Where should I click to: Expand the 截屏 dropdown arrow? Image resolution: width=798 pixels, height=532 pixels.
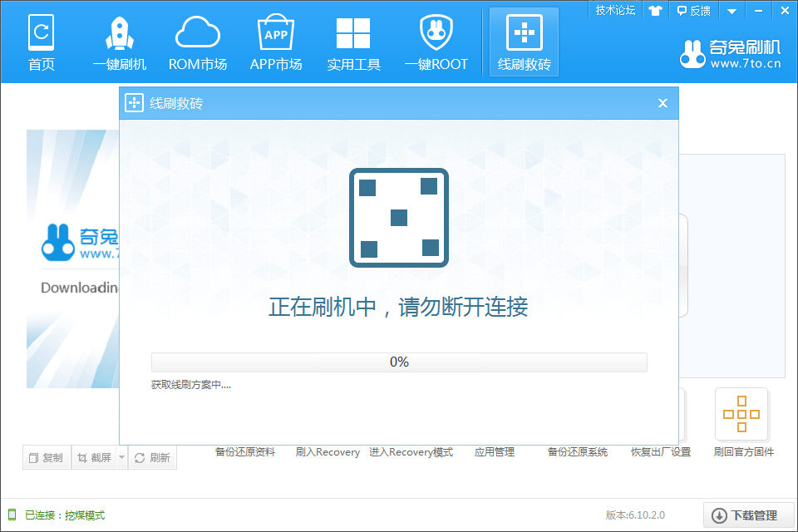[x=121, y=457]
